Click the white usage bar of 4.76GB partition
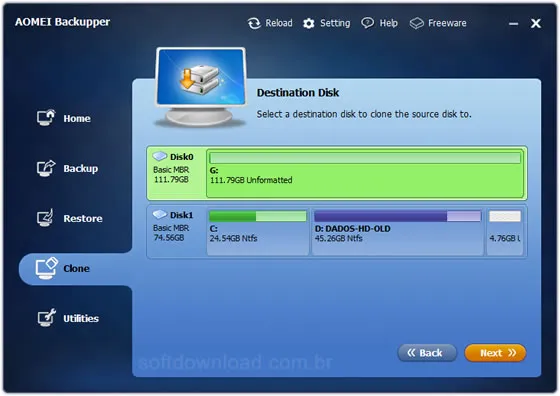The height and width of the screenshot is (396, 560). pyautogui.click(x=505, y=216)
